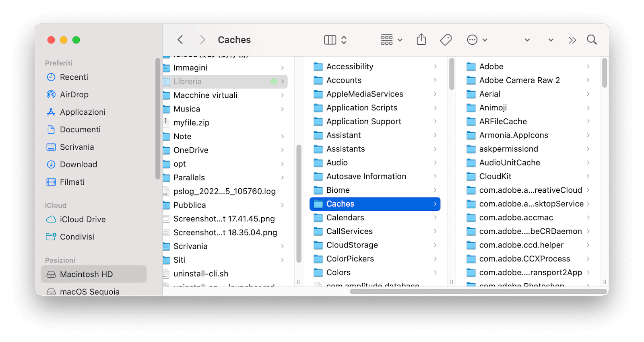Select Macintosh HD in the sidebar
Screen dimensions: 644x342
[x=94, y=274]
